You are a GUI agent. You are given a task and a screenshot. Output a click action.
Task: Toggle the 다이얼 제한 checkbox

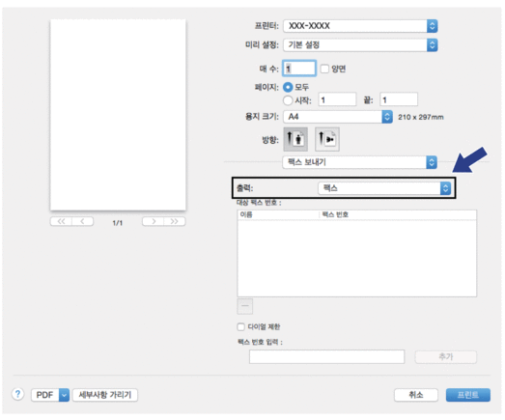click(240, 327)
